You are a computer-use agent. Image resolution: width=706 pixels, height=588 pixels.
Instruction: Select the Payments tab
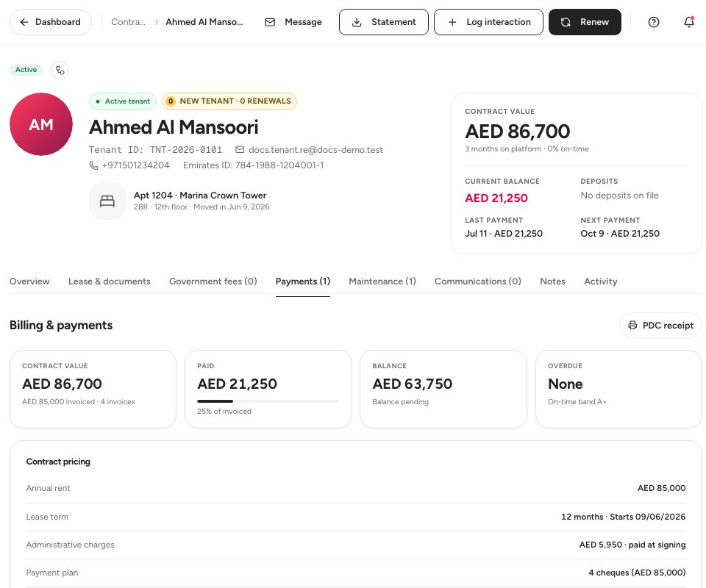(x=303, y=282)
